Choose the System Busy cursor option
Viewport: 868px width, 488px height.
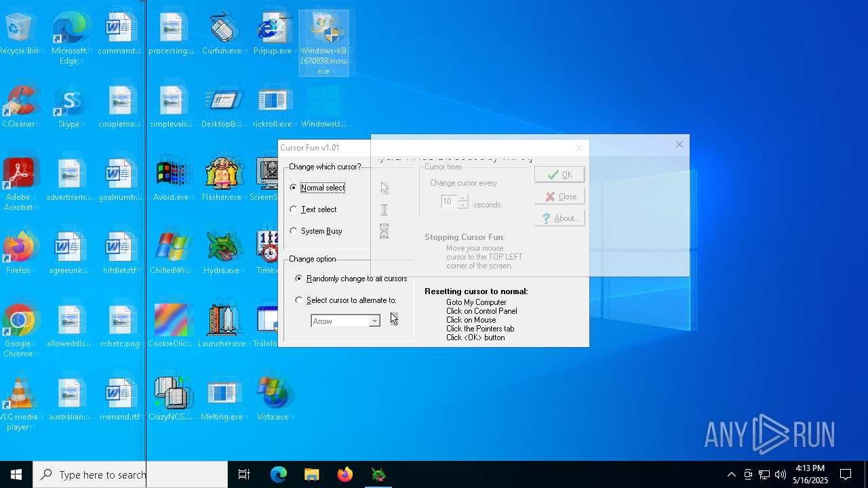294,231
